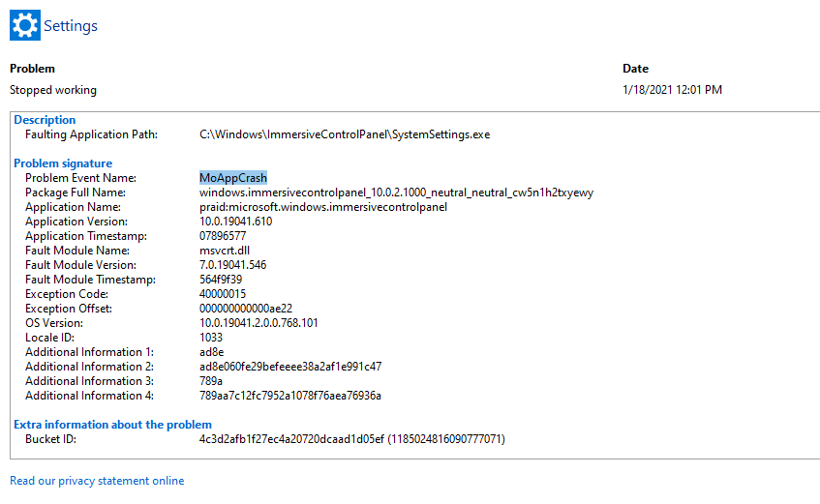Open the privacy statement online link
The height and width of the screenshot is (504, 820).
(x=97, y=481)
